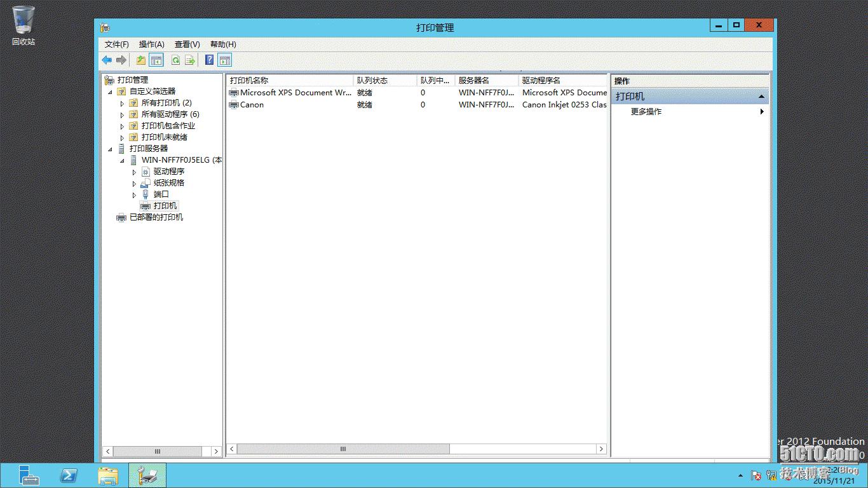Click the right arrow of horizontal scrollbar
This screenshot has width=868, height=488.
pos(601,449)
